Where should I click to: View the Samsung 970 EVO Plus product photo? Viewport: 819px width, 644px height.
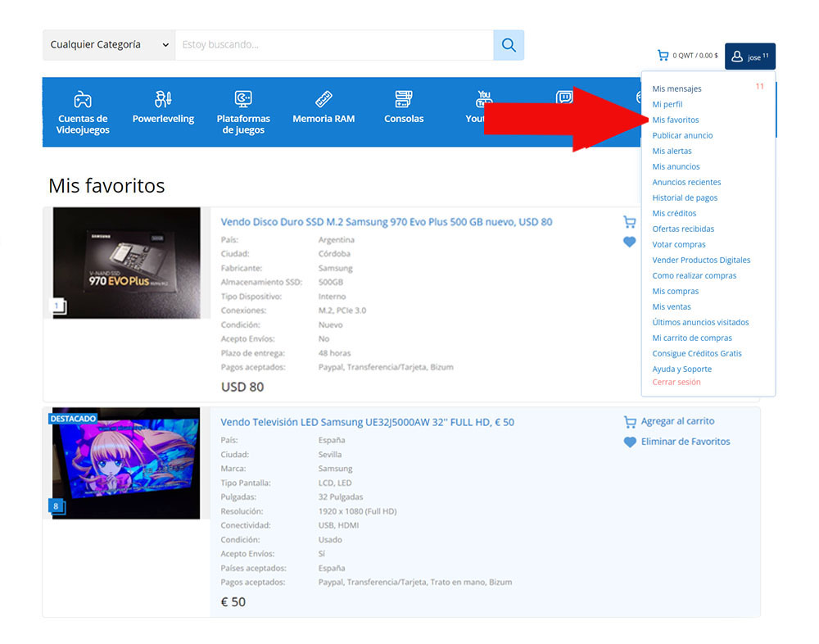coord(126,263)
